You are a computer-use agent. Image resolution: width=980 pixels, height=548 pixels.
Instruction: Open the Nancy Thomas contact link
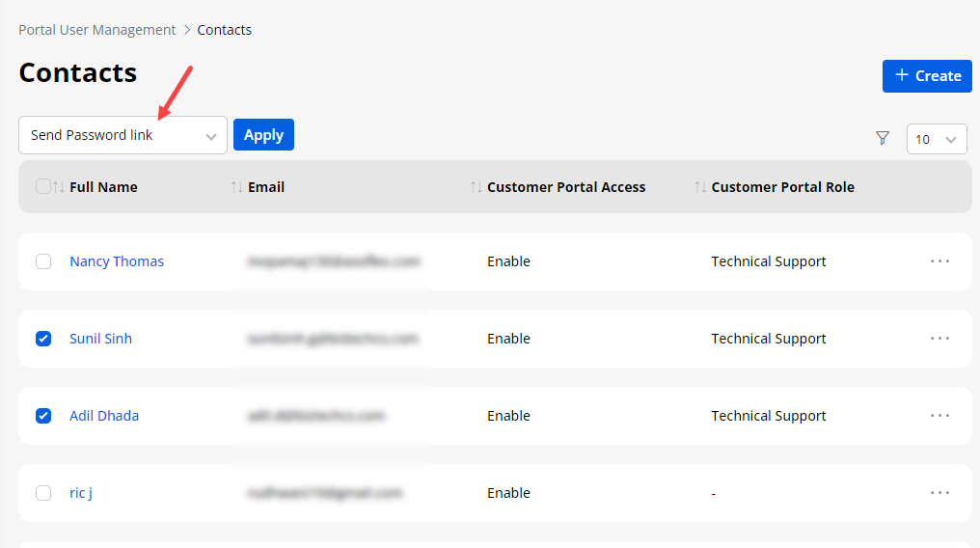117,261
